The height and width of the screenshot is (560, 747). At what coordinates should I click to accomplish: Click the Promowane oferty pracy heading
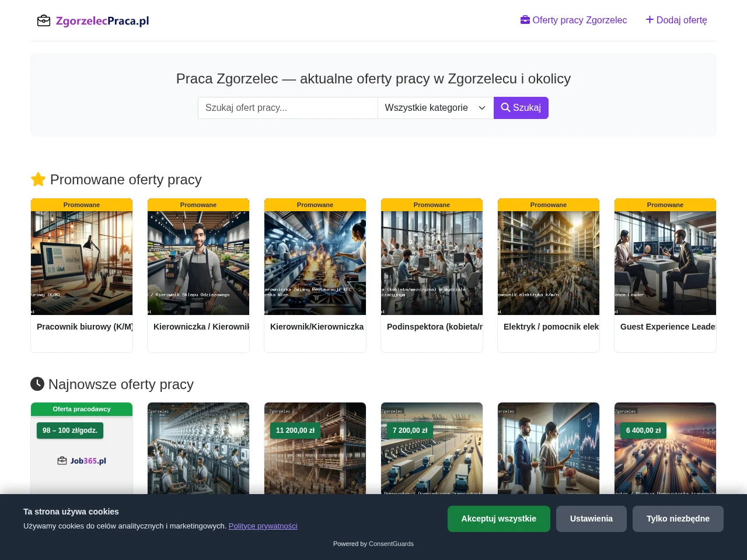click(x=116, y=180)
